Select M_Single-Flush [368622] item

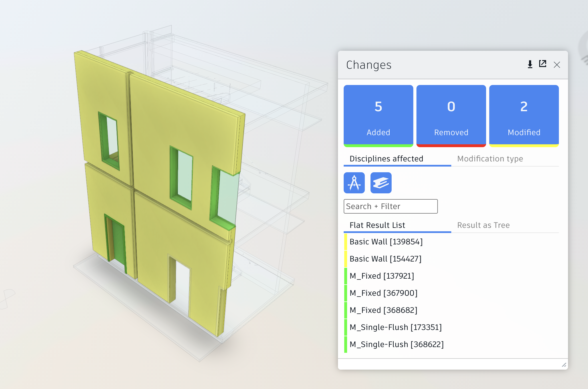(x=396, y=345)
